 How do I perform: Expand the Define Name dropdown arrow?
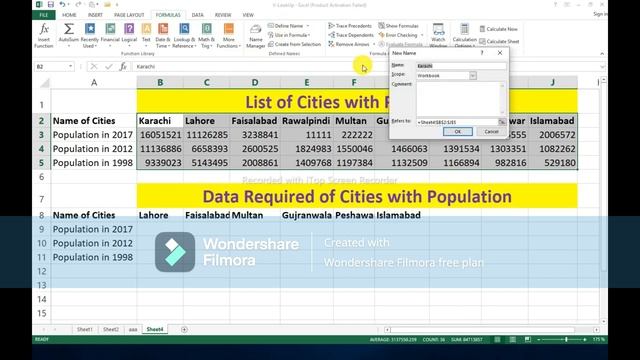(x=308, y=26)
